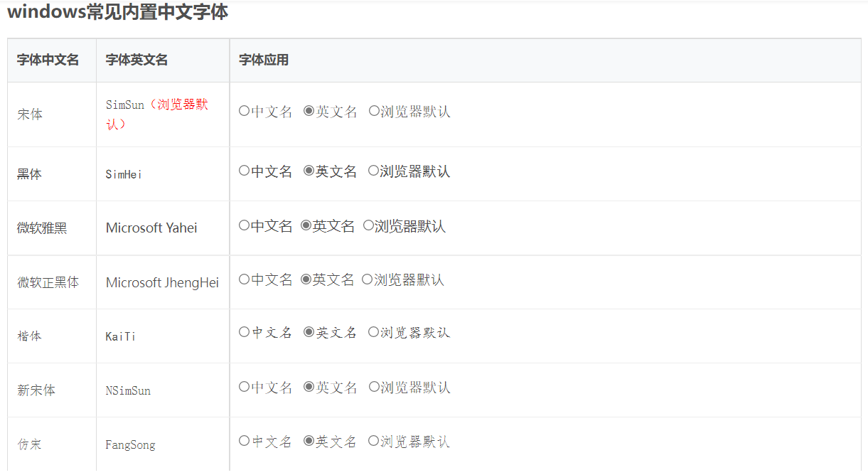The image size is (868, 475).
Task: Select 中文名 radio for 微软正黑体 row
Action: coord(244,279)
